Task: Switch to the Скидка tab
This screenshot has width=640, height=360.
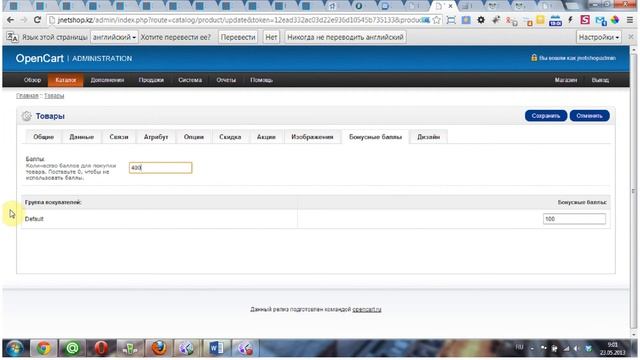Action: pos(230,137)
